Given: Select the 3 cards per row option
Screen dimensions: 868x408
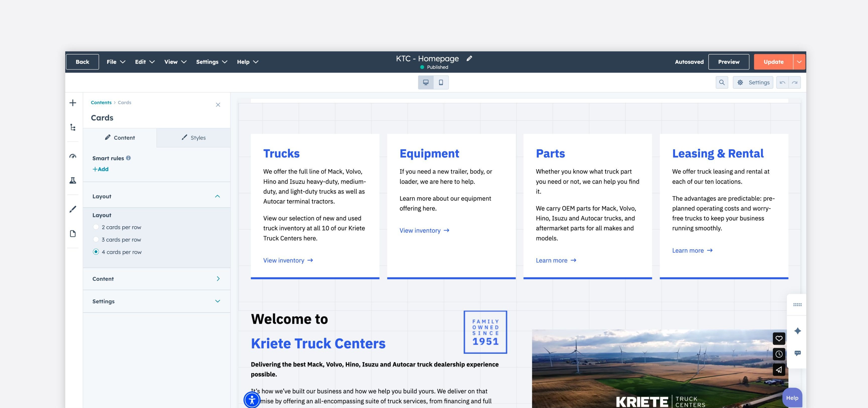Looking at the screenshot, I should pyautogui.click(x=97, y=239).
